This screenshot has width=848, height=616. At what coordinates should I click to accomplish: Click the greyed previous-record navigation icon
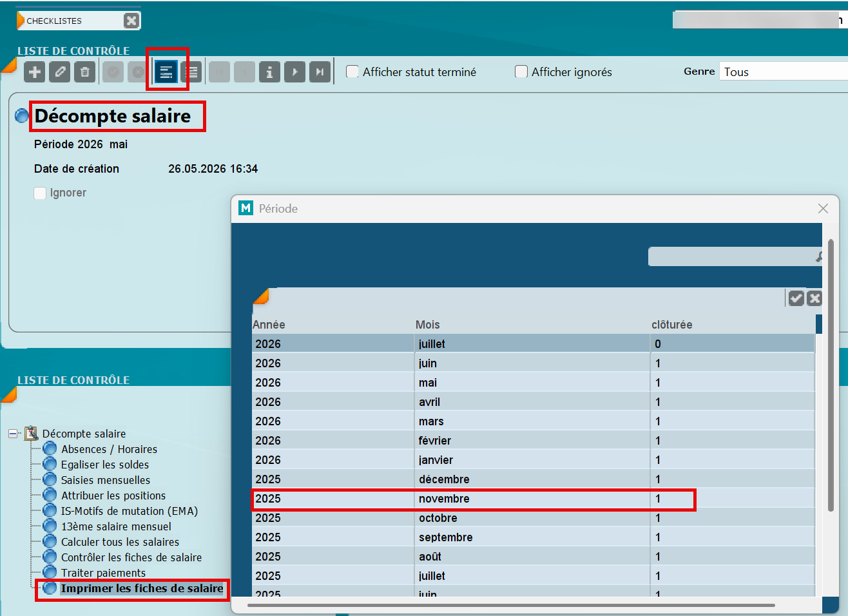(x=244, y=72)
